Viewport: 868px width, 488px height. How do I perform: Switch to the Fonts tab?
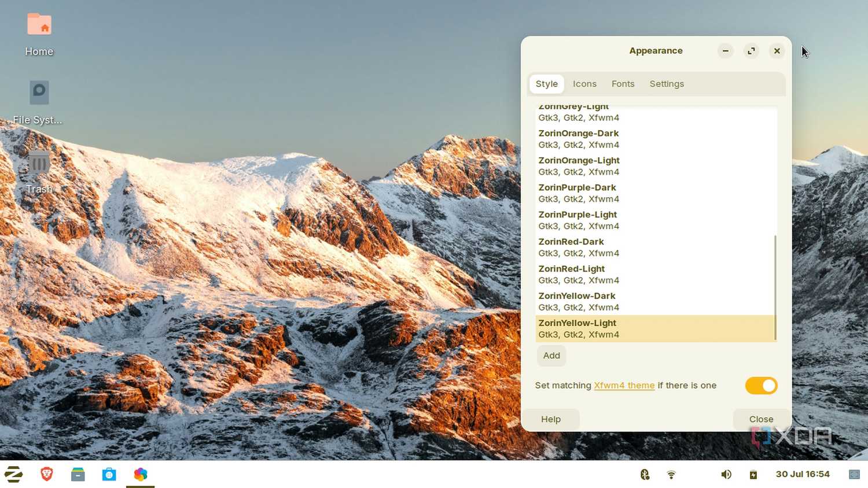click(x=623, y=84)
